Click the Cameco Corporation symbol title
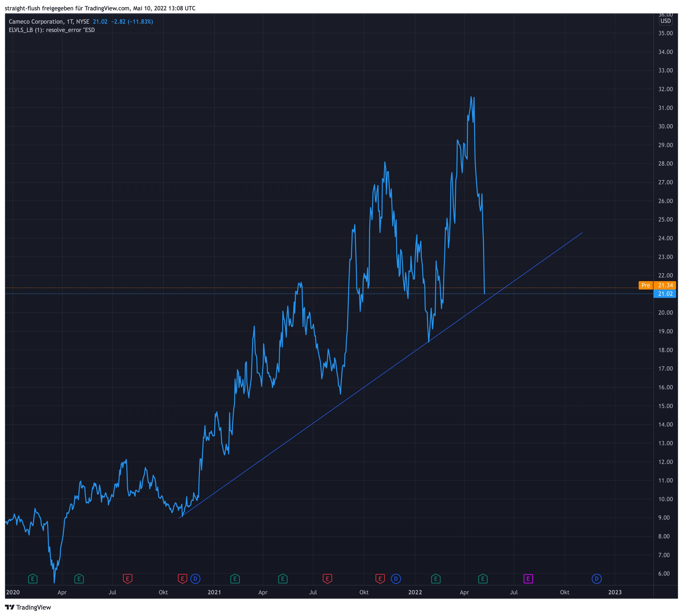Image resolution: width=683 pixels, height=616 pixels. point(35,22)
